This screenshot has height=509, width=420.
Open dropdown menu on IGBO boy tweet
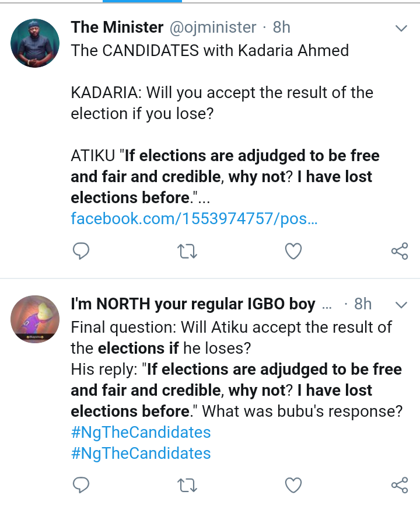[x=401, y=304]
